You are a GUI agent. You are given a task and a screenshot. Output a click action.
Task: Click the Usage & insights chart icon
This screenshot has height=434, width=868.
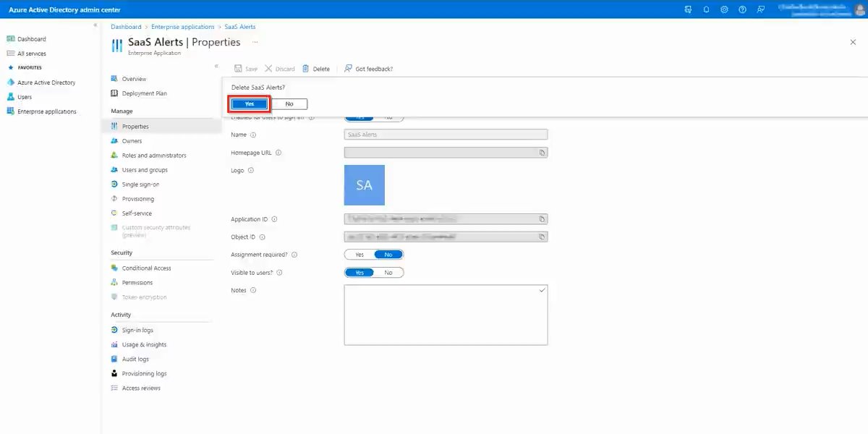tap(114, 345)
